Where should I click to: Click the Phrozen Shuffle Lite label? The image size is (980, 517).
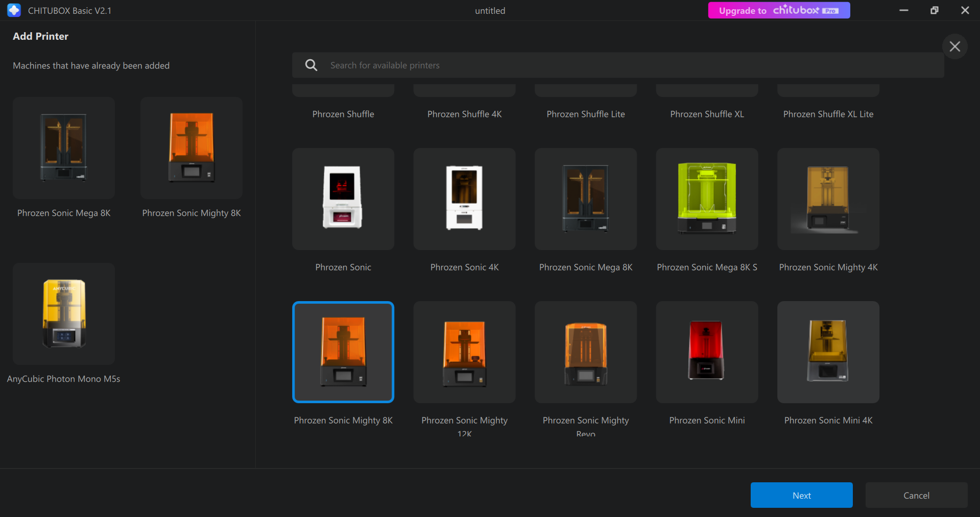tap(586, 114)
